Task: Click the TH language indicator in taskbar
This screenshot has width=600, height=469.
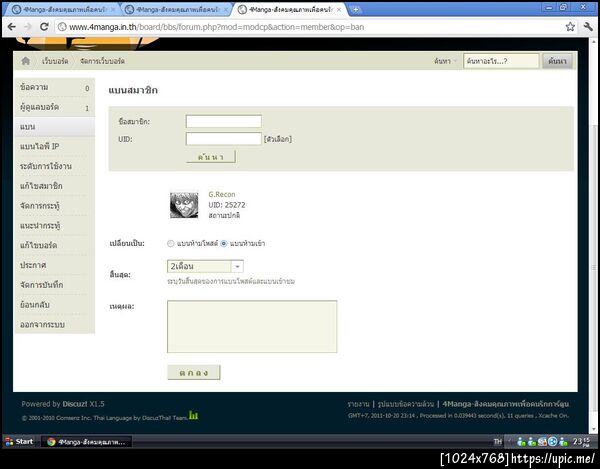Action: tap(497, 442)
